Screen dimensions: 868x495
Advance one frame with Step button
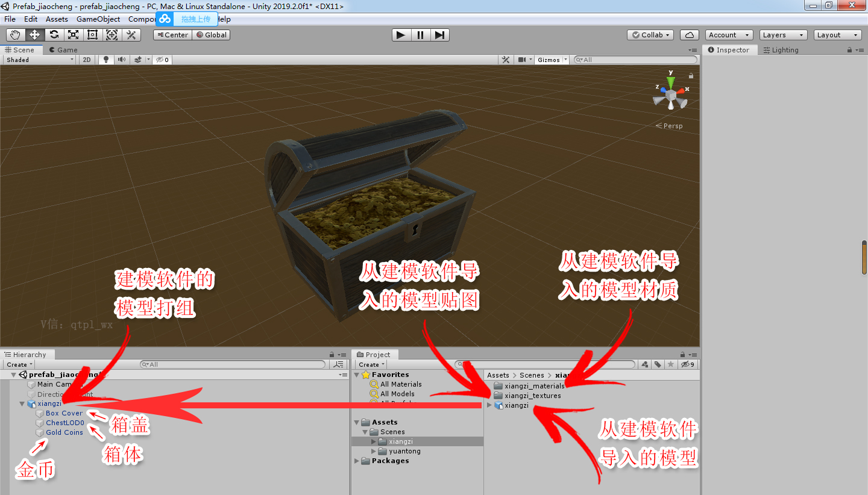pos(439,35)
